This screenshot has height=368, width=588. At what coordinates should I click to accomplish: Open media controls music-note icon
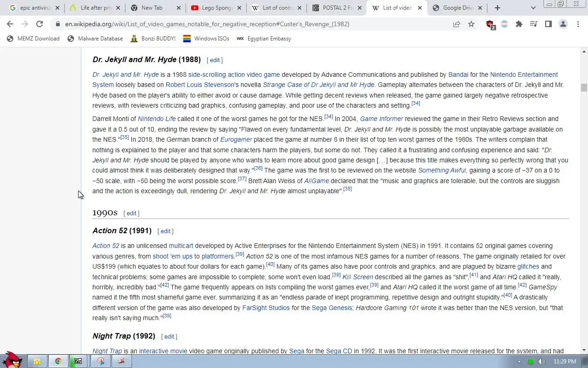(533, 24)
